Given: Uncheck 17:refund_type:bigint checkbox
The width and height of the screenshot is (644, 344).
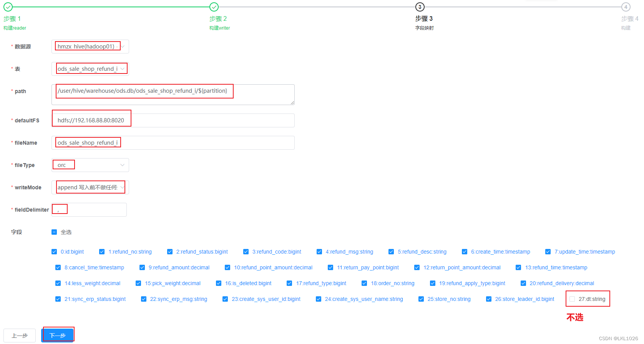Looking at the screenshot, I should pyautogui.click(x=289, y=283).
